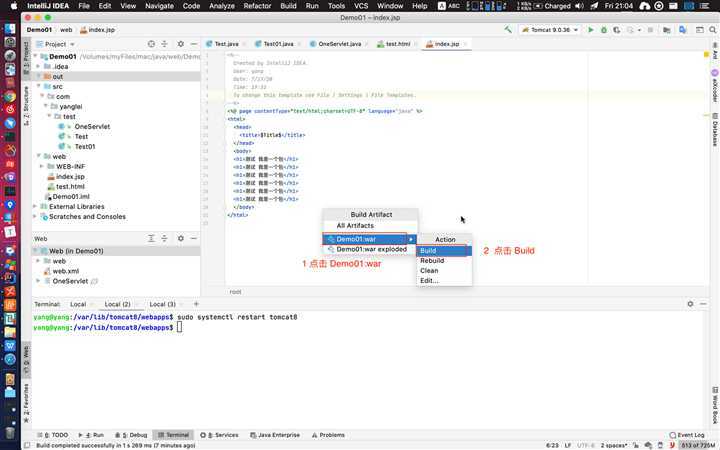Viewport: 720px width, 450px height.
Task: Open the Event Log
Action: pos(686,435)
